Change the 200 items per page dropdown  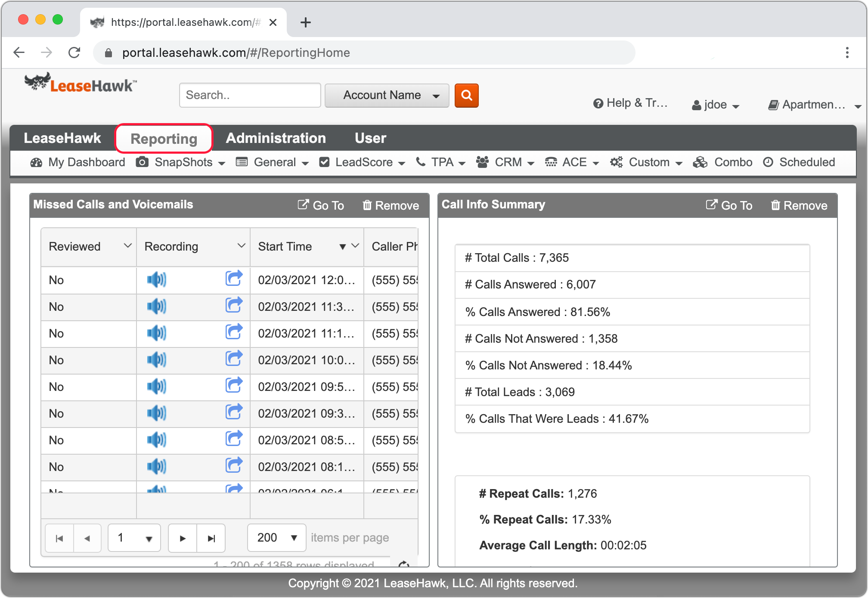[x=277, y=538]
